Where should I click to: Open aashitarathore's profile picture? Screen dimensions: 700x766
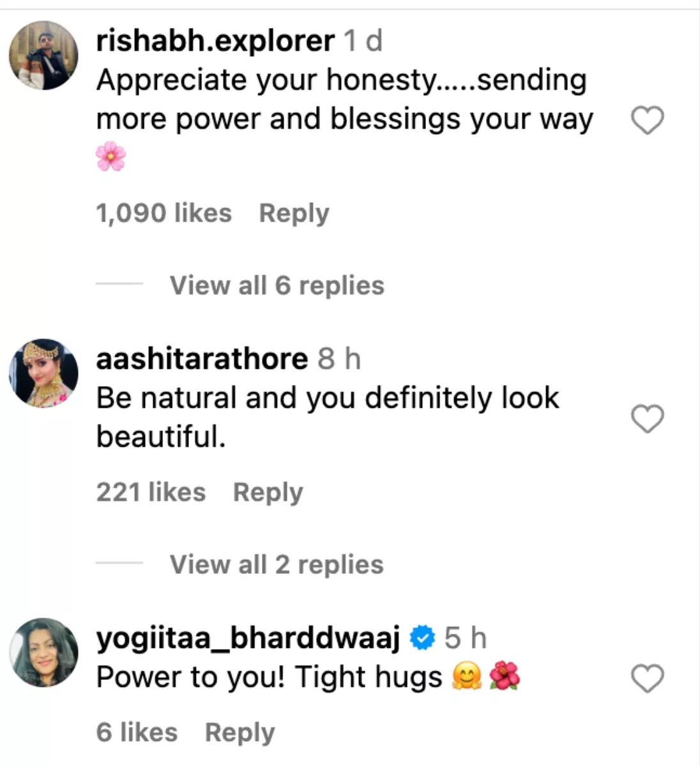point(43,373)
